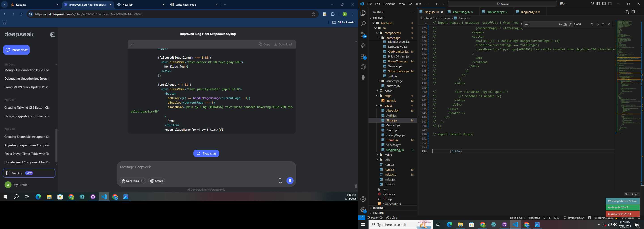644x229 pixels.
Task: Toggle Match Case in find widget
Action: [x=560, y=24]
